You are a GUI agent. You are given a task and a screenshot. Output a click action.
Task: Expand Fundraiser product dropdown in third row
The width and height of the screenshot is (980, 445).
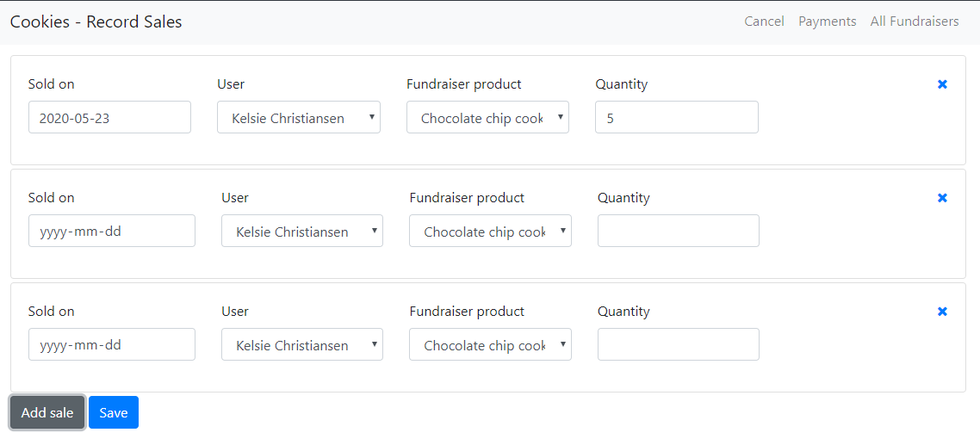click(490, 345)
